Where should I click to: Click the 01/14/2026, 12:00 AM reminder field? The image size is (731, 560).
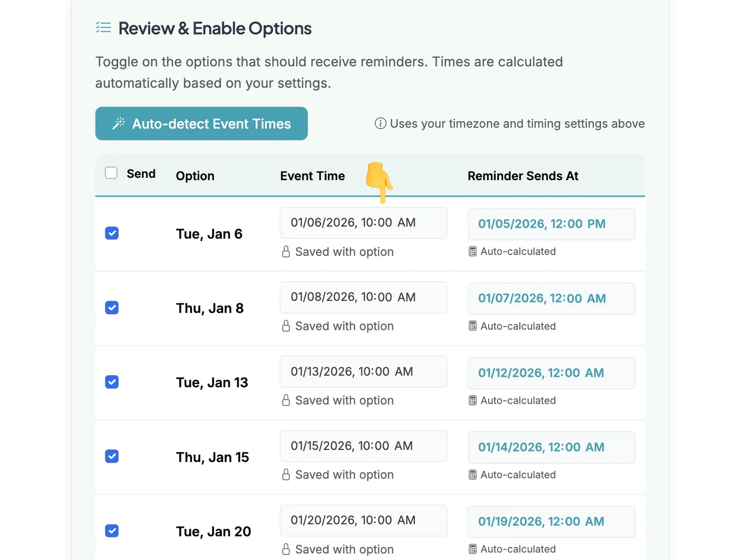coord(551,447)
